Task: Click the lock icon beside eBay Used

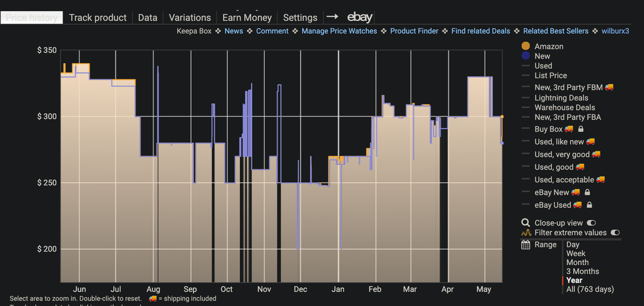Action: [x=589, y=205]
